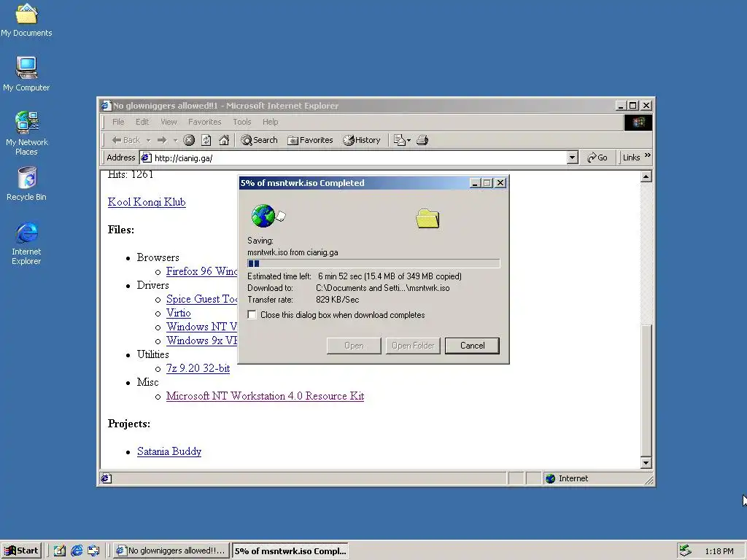Open the Firefox 96 link under Browsers
The image size is (747, 560).
(201, 271)
